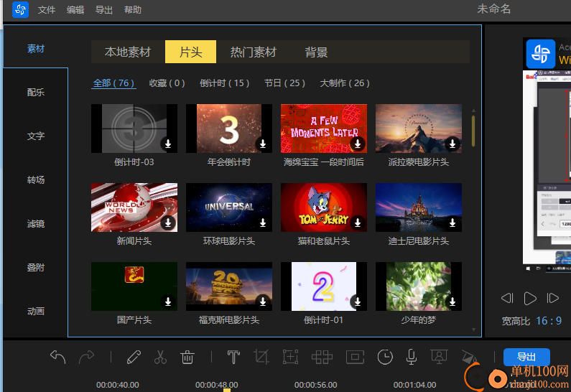Open the 编辑 menu
Image resolution: width=571 pixels, height=392 pixels.
click(75, 10)
